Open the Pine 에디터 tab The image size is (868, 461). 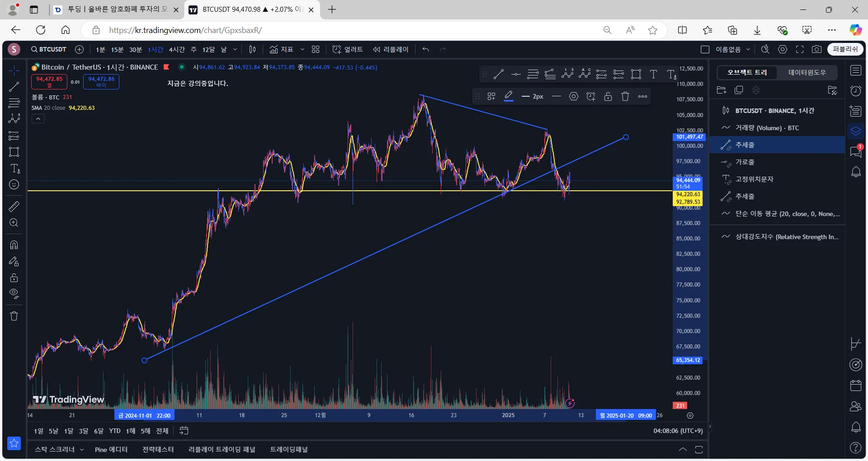pos(111,449)
